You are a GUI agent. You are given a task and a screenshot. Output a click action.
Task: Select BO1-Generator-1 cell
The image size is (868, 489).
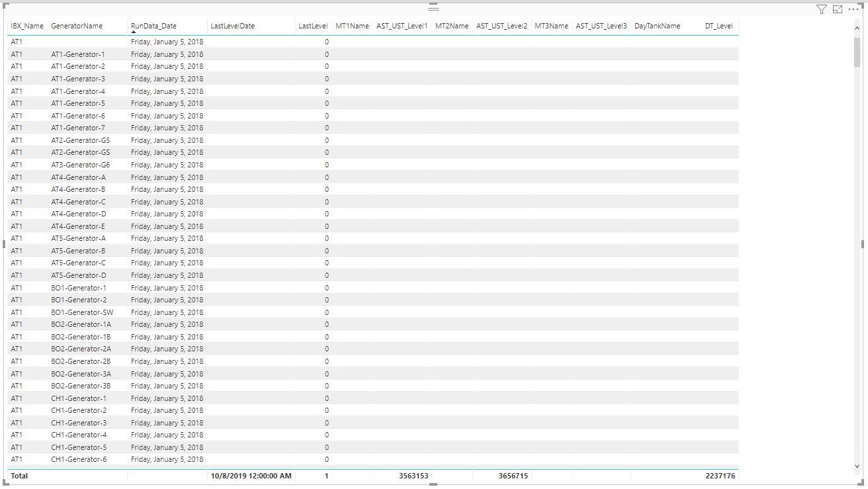pyautogui.click(x=79, y=288)
